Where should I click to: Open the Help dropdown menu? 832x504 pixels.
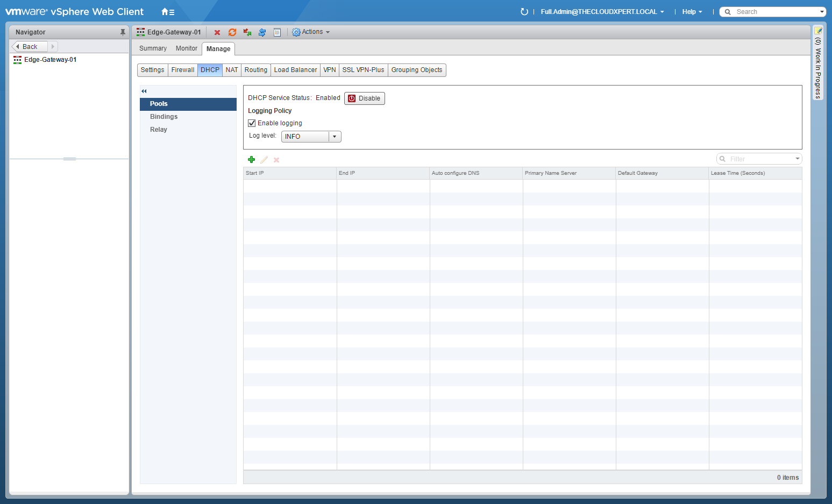click(692, 12)
